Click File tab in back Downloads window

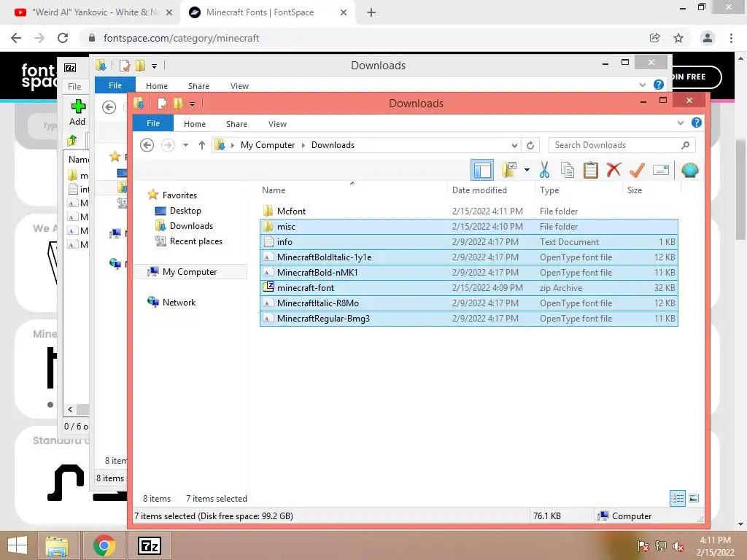click(x=115, y=85)
